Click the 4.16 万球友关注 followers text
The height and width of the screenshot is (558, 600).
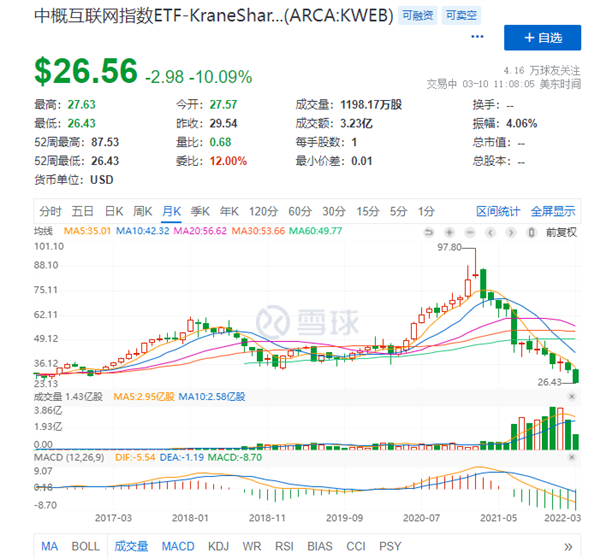click(x=542, y=71)
